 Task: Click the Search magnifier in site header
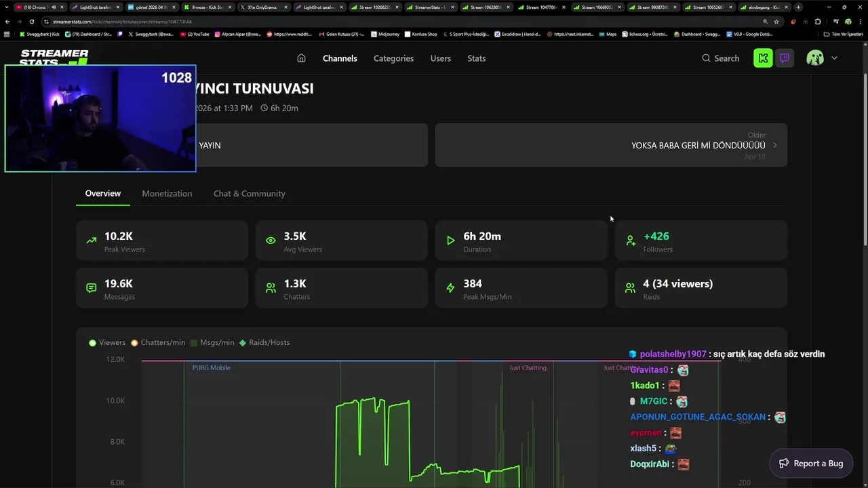tap(706, 58)
